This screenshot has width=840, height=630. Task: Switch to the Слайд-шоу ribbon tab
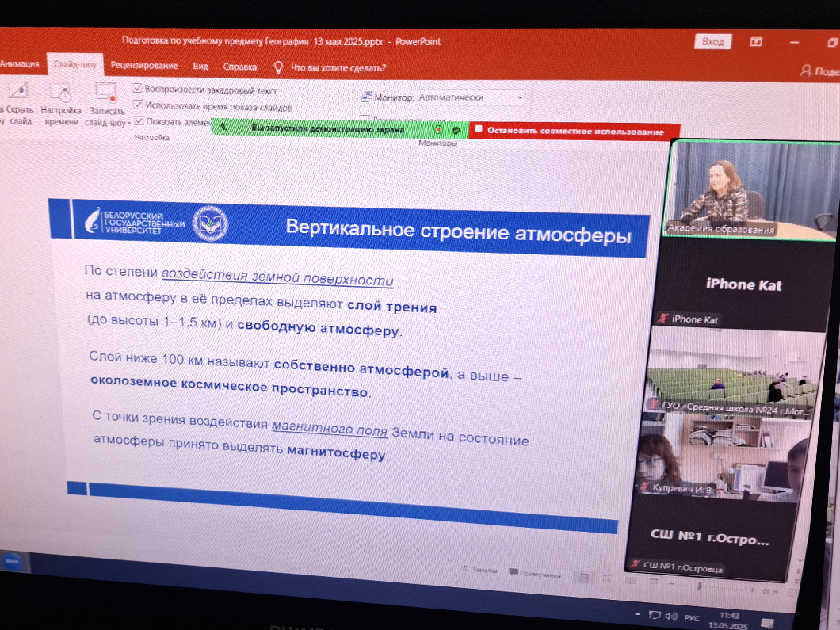74,64
